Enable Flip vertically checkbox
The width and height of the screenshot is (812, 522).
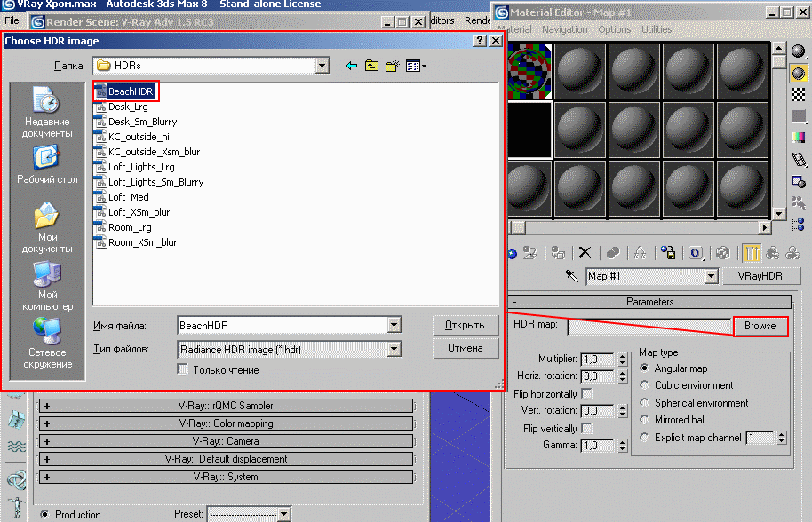pos(586,429)
